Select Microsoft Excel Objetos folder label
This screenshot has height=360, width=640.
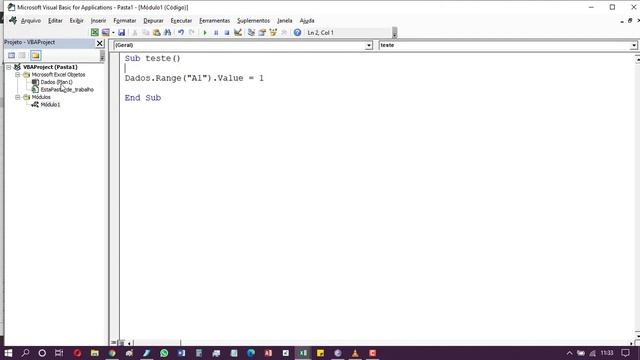58,75
